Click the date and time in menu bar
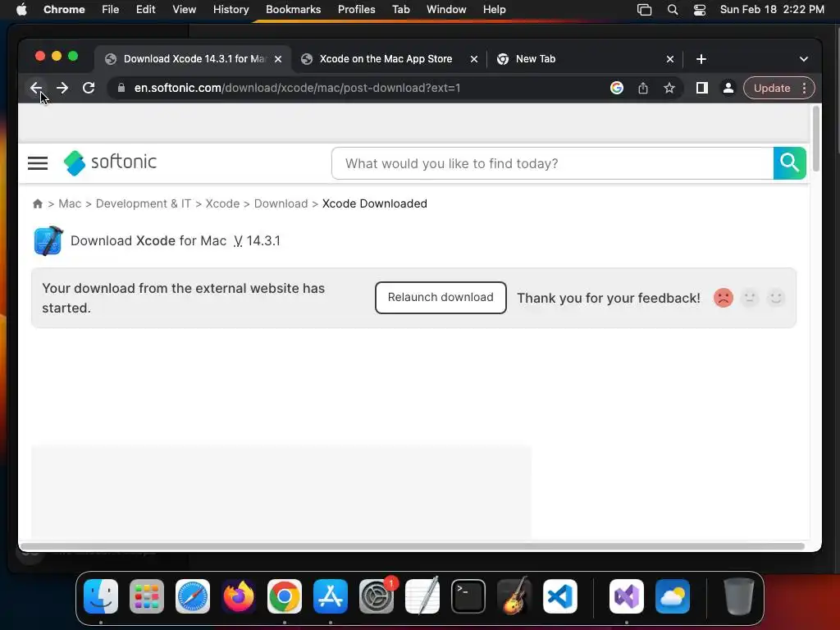 (772, 10)
